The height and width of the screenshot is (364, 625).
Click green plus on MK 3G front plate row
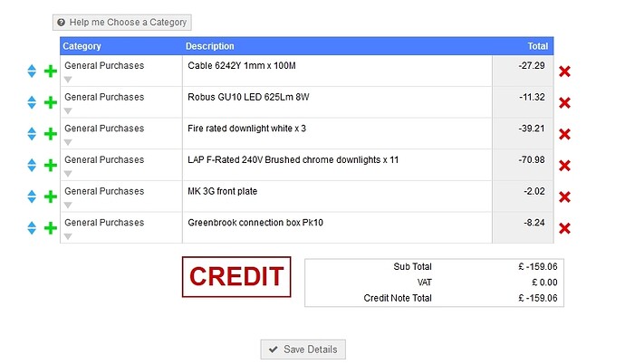tap(51, 196)
